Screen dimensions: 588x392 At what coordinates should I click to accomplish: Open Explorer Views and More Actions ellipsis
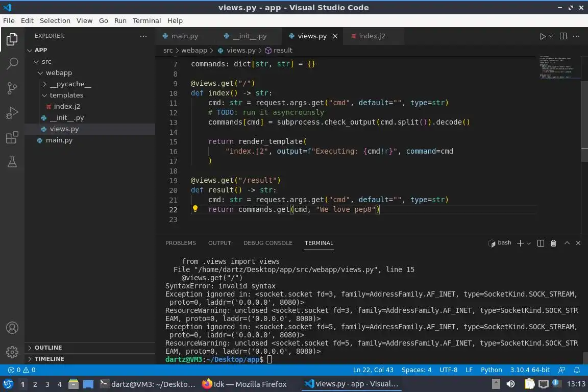point(143,36)
